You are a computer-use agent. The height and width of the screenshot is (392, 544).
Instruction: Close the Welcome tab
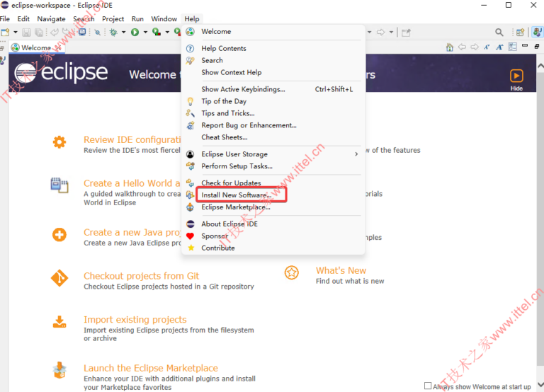[58, 48]
